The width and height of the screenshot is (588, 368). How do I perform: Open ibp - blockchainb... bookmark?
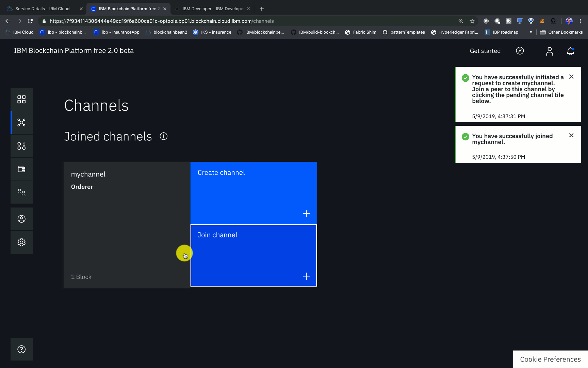coord(63,32)
